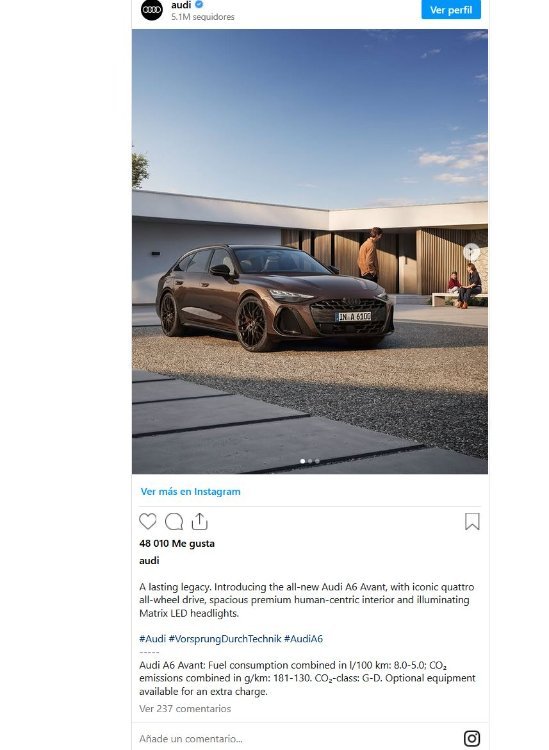Open the #VorsprungDurchTechnik hashtag

pos(225,639)
